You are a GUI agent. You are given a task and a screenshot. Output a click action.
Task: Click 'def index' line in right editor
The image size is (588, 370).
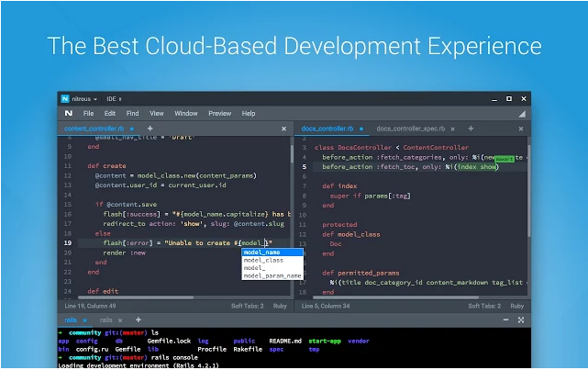[x=339, y=186]
